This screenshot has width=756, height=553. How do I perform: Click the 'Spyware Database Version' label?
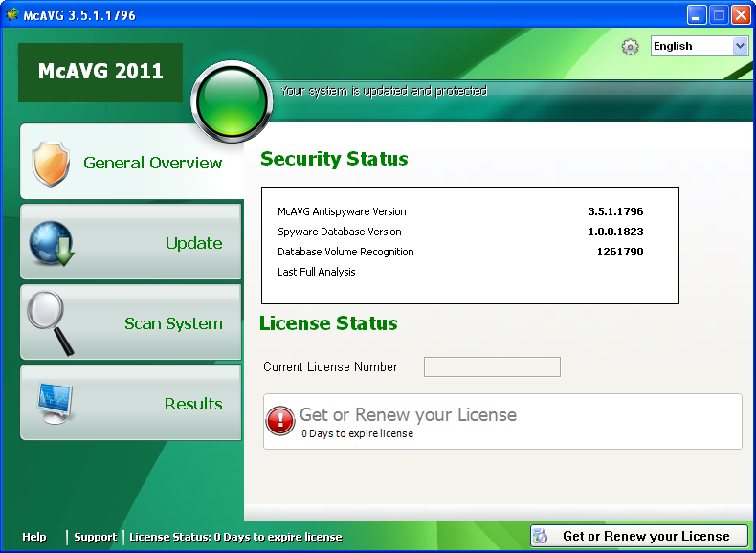tap(340, 232)
